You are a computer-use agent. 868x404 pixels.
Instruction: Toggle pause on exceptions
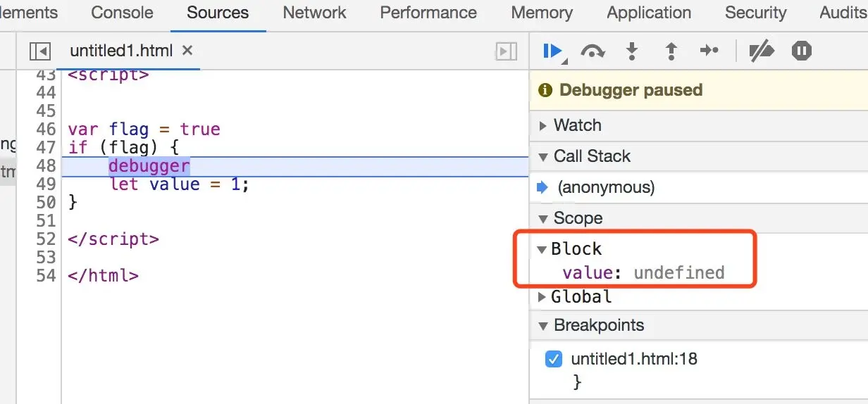(802, 51)
